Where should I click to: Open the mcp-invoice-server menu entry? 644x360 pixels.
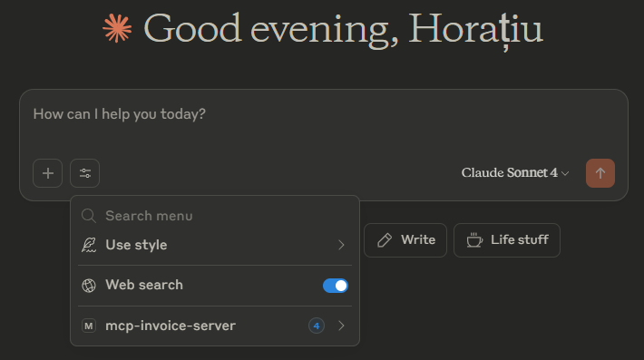215,326
